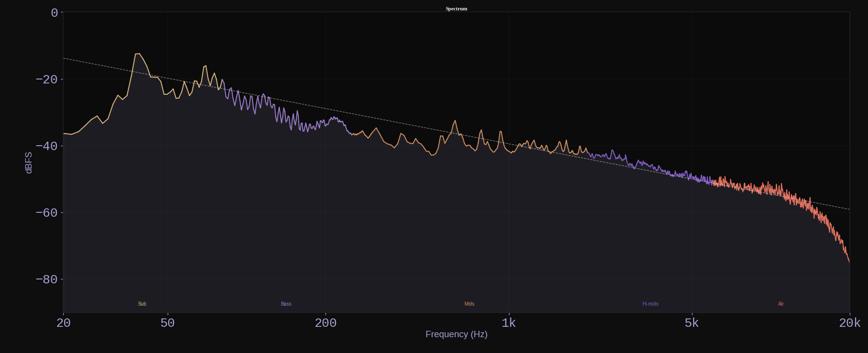
Task: Click the "20" Hz frequency axis tick label
Action: (x=63, y=323)
